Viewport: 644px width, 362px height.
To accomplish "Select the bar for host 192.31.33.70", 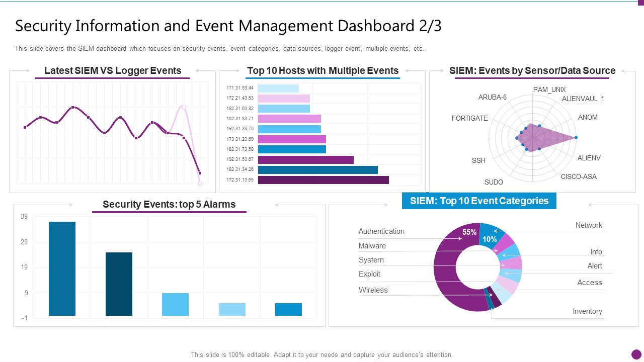I will 289,129.
